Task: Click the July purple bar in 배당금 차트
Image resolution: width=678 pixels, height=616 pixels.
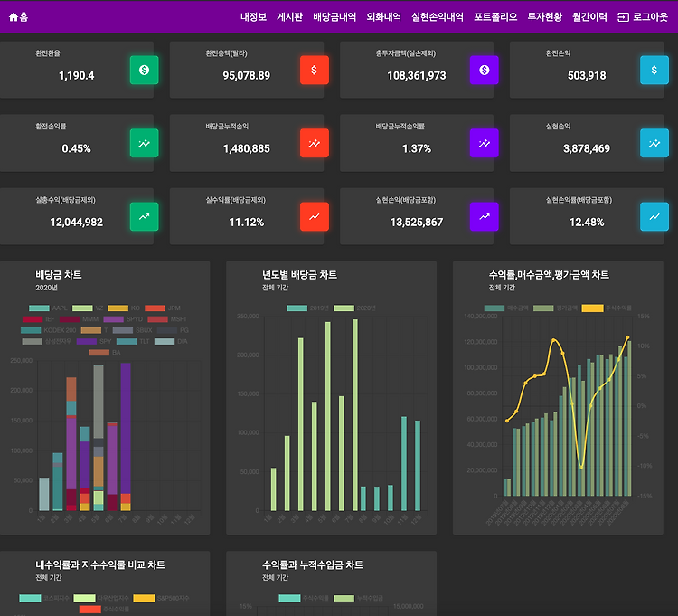Action: point(126,428)
